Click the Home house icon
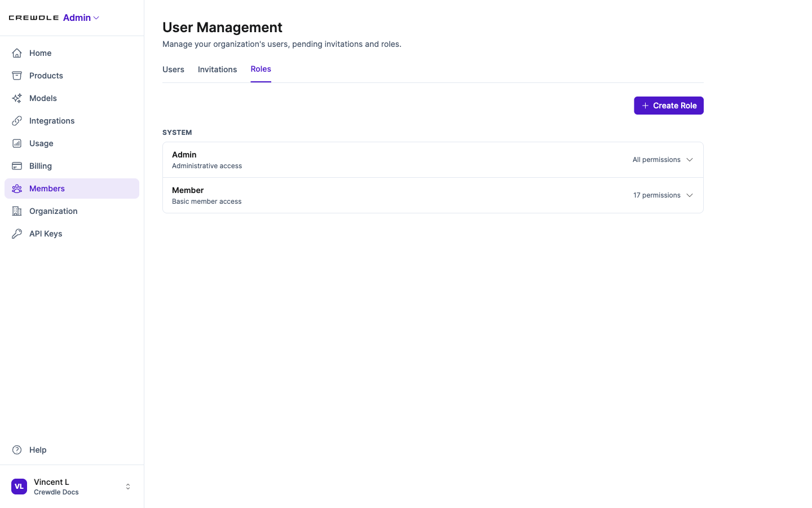Screen dimensions: 812x508 click(x=17, y=53)
